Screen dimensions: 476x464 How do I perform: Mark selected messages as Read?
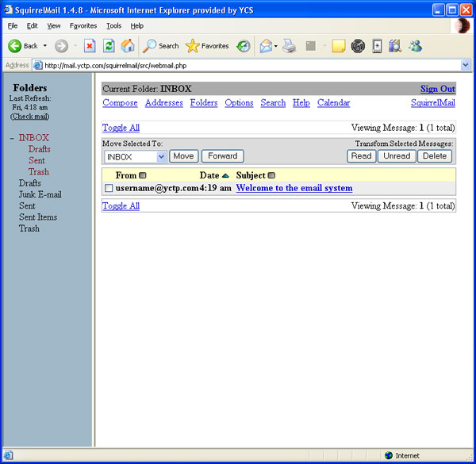[361, 156]
